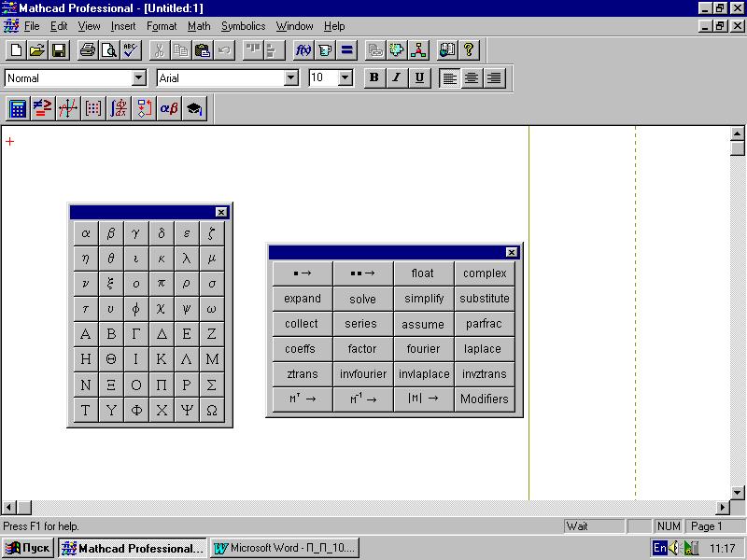This screenshot has height=560, width=747.
Task: Run the spell check tool
Action: coord(131,50)
